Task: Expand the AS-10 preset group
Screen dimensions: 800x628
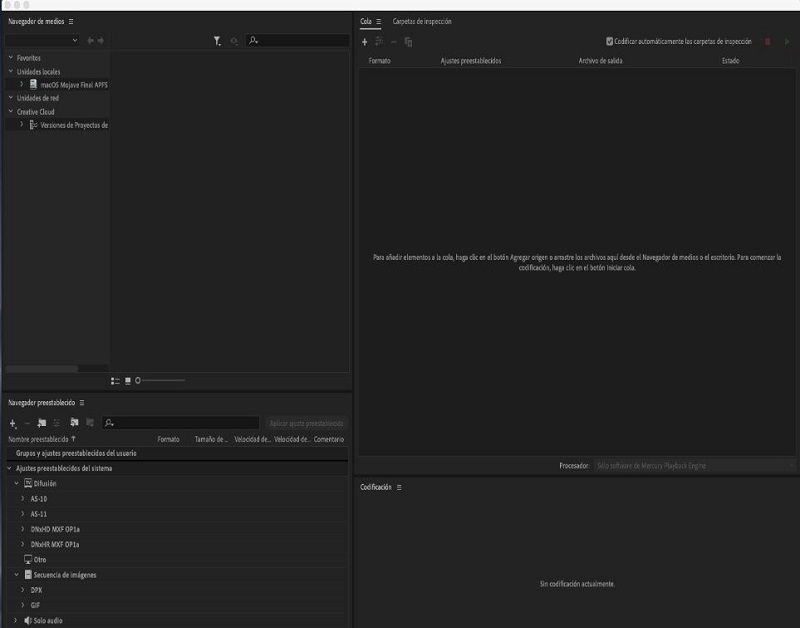Action: 22,498
